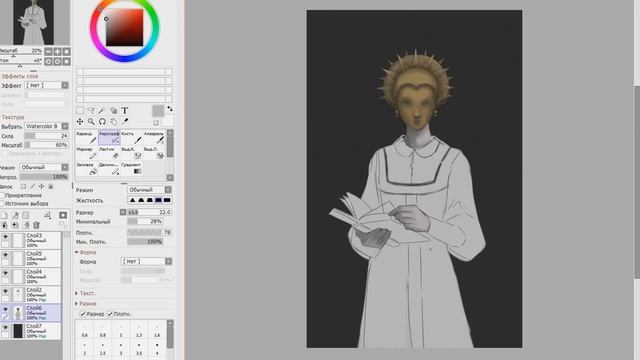Choose the Градиент (gradient) tool
The width and height of the screenshot is (640, 360).
coord(131,169)
